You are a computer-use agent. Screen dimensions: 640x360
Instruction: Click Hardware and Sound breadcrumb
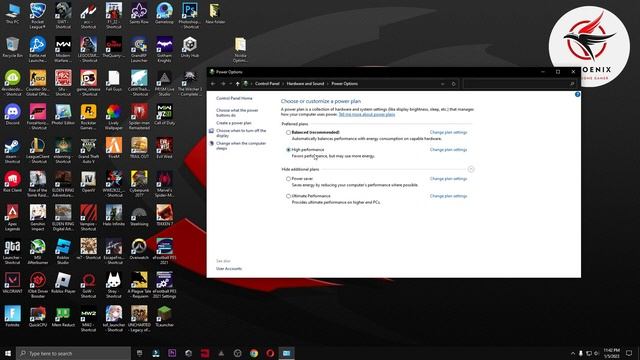[305, 84]
